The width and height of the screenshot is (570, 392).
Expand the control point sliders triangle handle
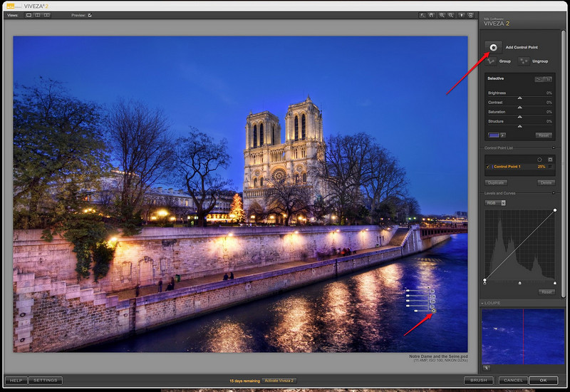click(429, 288)
